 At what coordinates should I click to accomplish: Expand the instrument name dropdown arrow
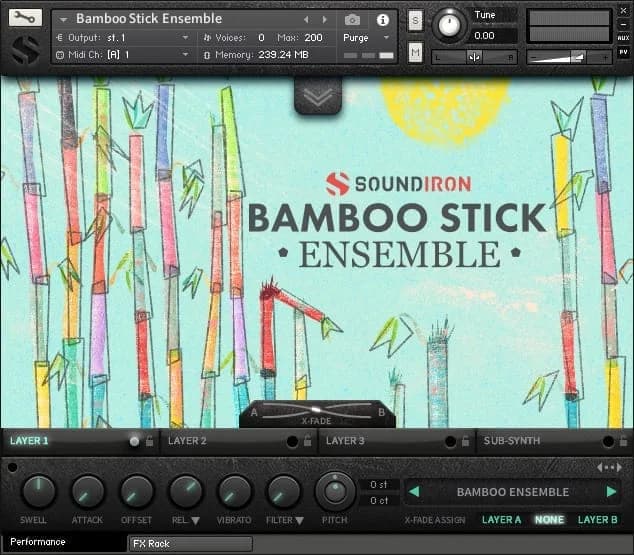point(63,19)
